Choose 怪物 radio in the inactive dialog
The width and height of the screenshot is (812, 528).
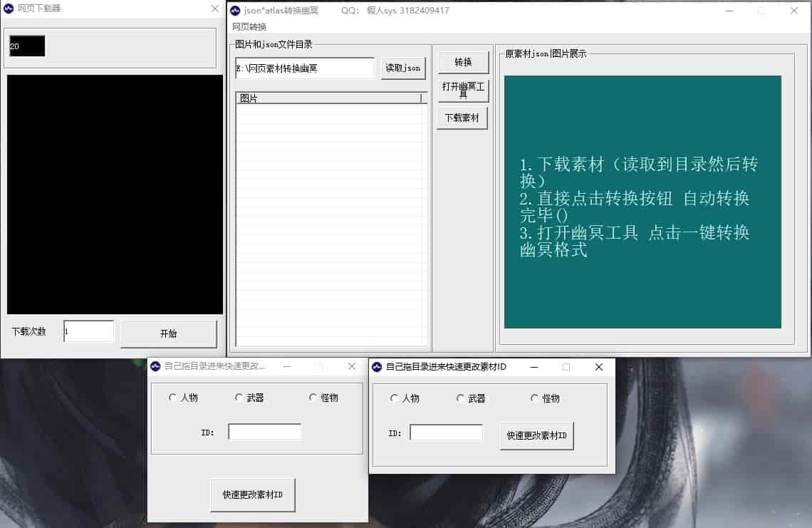313,398
